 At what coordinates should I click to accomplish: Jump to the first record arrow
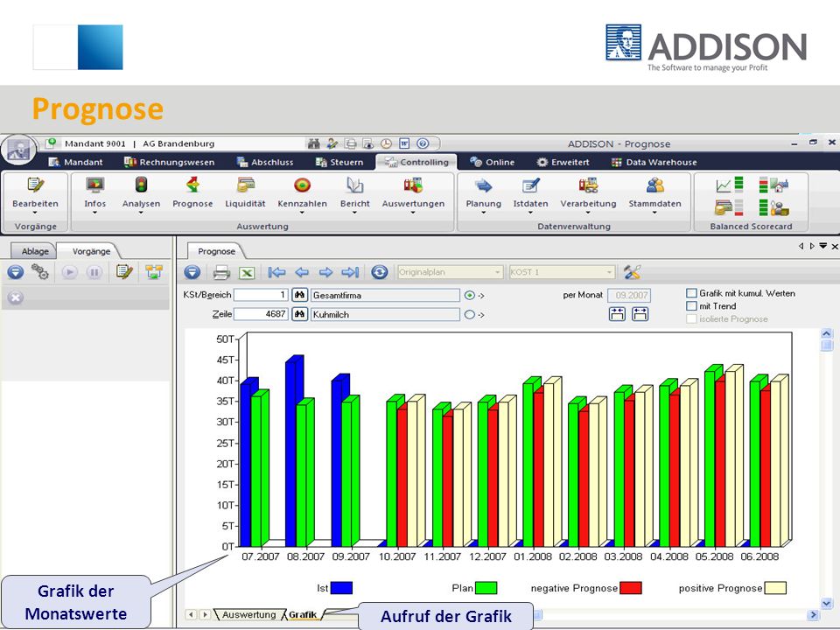(276, 272)
